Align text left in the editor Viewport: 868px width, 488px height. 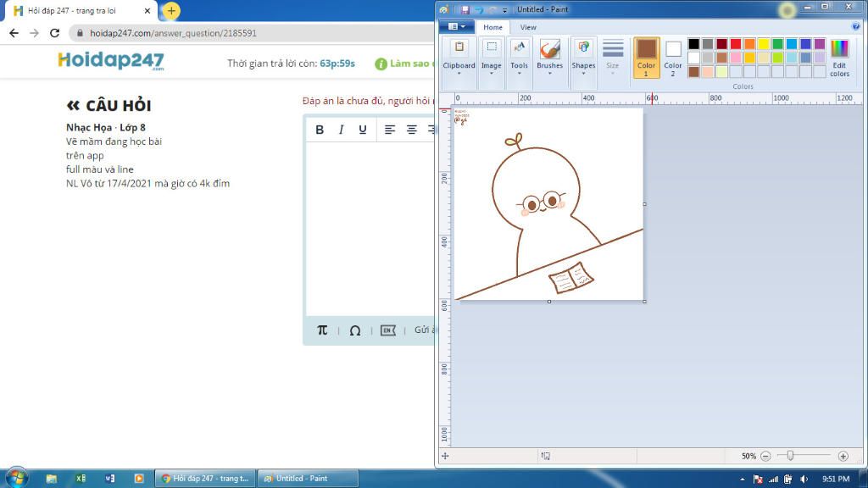pyautogui.click(x=390, y=130)
